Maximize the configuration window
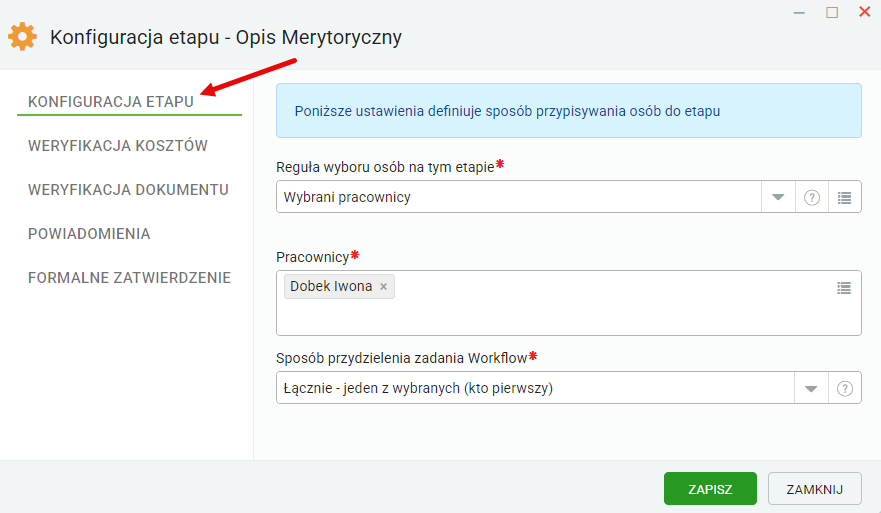 832,12
